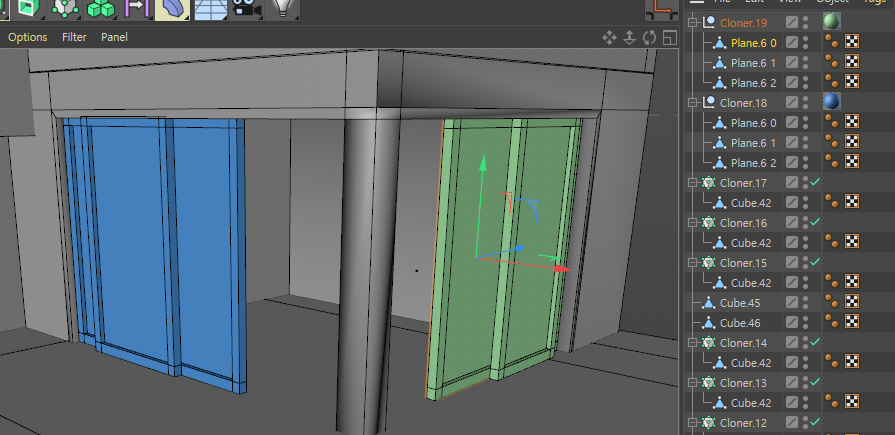Click the blue Z-axis gizmo arrow tip

(x=519, y=248)
